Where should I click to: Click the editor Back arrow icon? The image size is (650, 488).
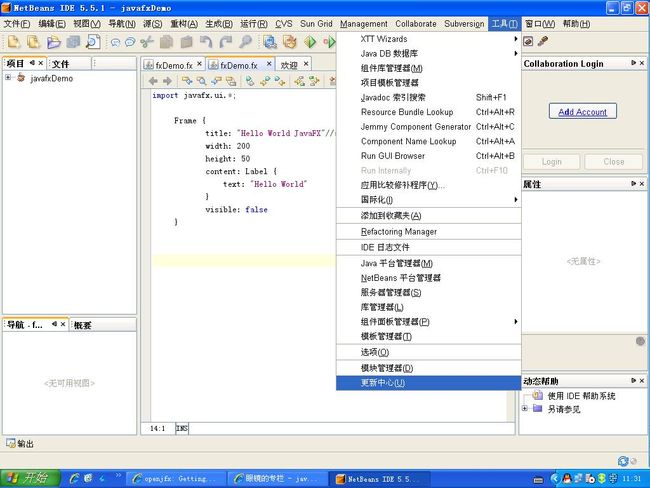153,81
